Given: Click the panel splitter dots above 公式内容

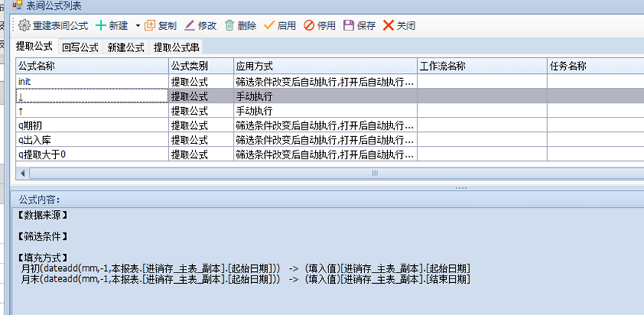Looking at the screenshot, I should 462,188.
